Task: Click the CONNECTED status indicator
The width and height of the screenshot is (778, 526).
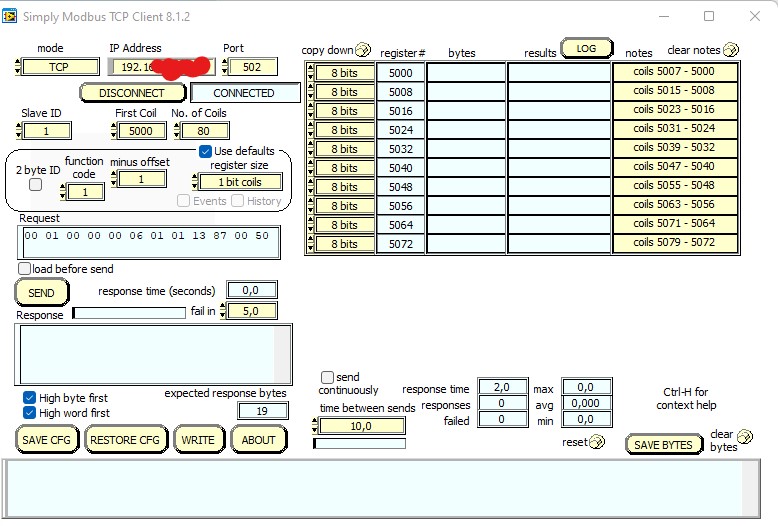Action: point(245,93)
